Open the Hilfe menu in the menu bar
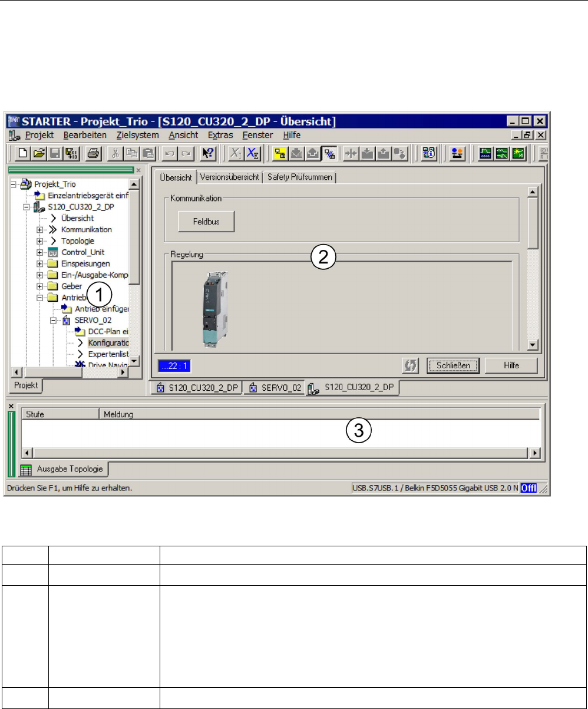Image resolution: width=588 pixels, height=709 pixels. (292, 135)
